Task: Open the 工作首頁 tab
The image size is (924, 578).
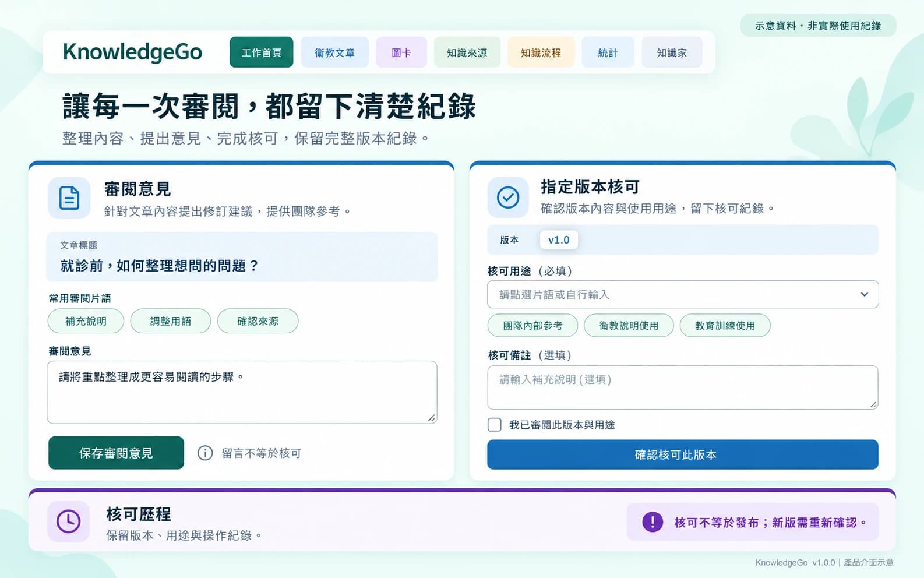Action: tap(262, 52)
